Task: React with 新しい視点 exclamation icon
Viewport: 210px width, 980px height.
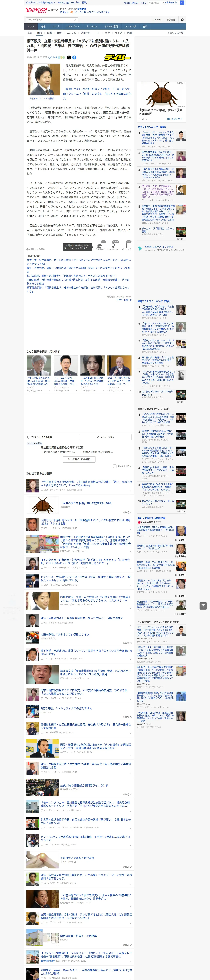Action: 127,246
